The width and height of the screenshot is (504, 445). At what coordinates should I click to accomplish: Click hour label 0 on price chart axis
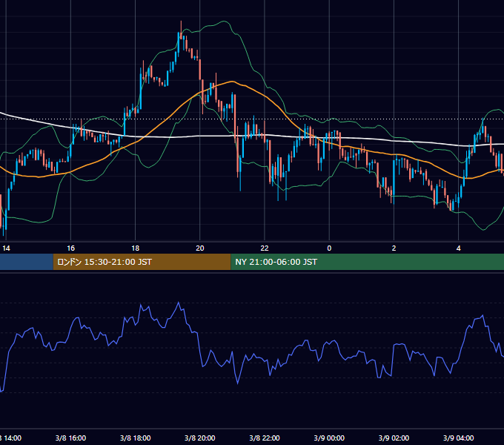pos(329,248)
